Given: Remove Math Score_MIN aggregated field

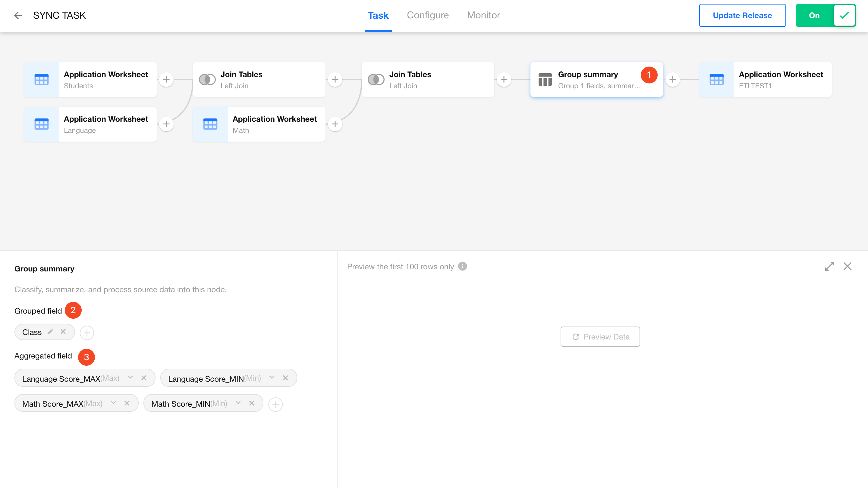Looking at the screenshot, I should click(252, 403).
